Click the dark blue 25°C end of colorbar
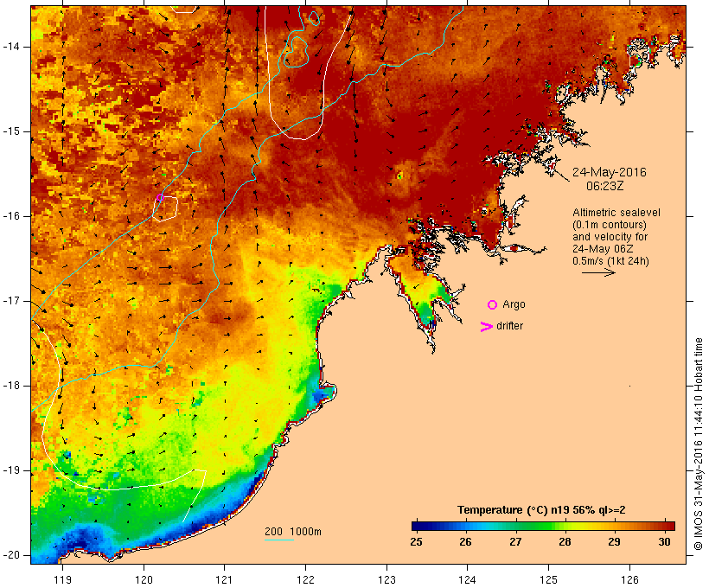 point(418,526)
